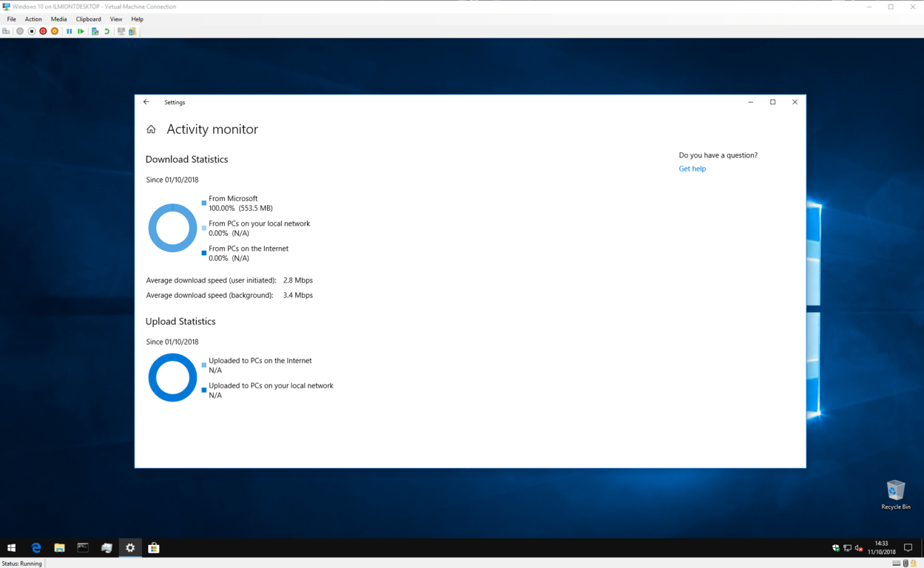The height and width of the screenshot is (568, 924).
Task: Open File Explorer from the taskbar
Action: pyautogui.click(x=59, y=548)
